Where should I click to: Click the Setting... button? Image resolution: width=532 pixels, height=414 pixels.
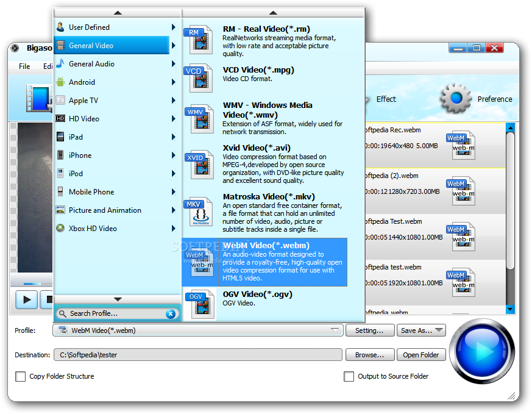pos(370,330)
